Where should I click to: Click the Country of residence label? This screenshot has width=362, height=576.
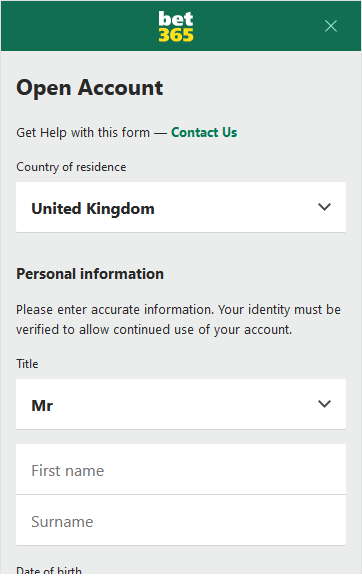(x=71, y=167)
